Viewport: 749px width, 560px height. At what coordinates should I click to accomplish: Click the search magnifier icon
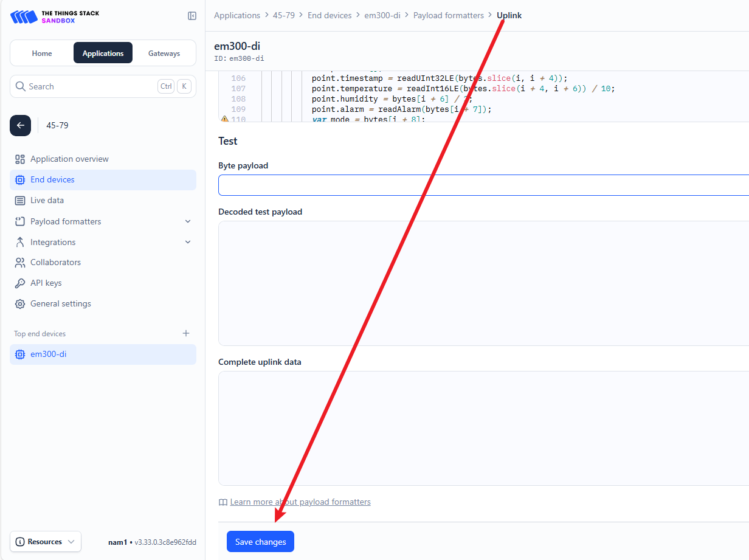click(21, 86)
